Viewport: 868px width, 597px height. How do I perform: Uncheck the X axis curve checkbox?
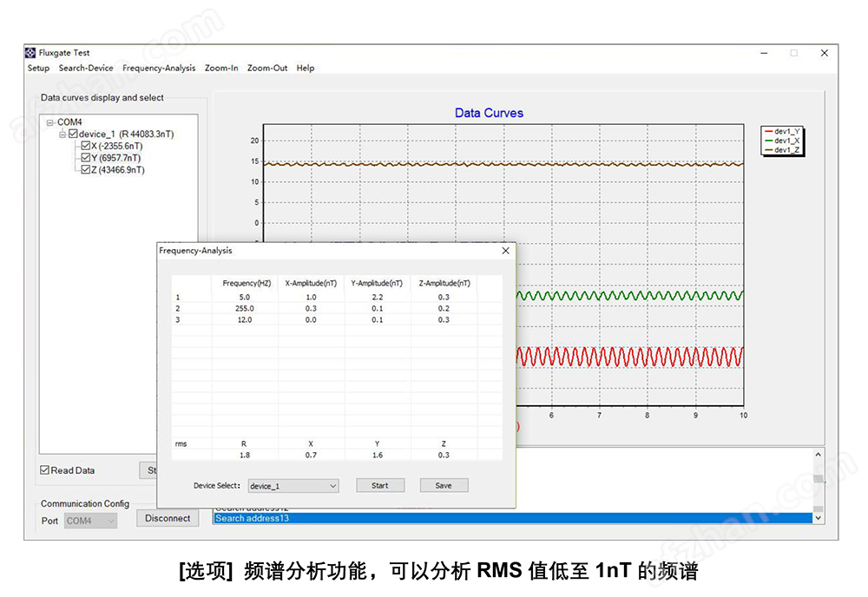click(x=85, y=147)
